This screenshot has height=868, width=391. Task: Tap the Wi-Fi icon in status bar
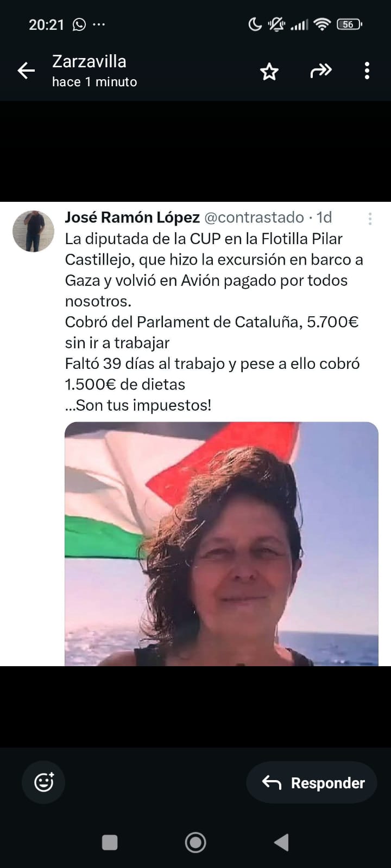tap(323, 24)
